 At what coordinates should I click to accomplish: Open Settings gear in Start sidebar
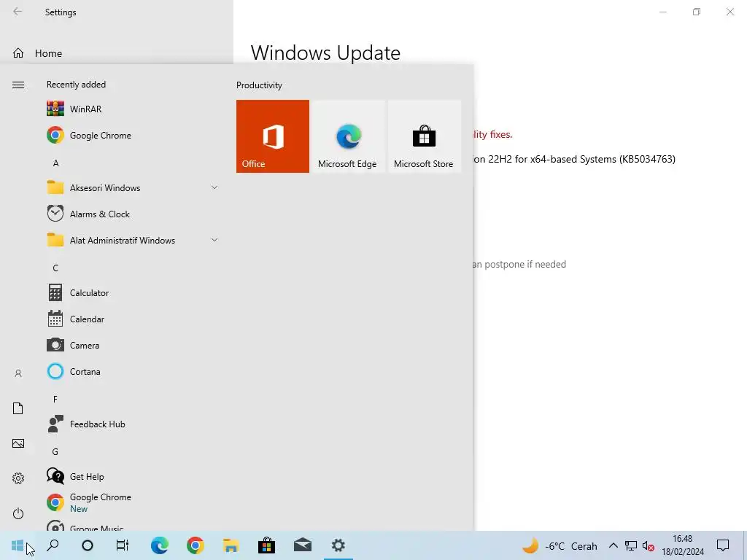(x=18, y=478)
